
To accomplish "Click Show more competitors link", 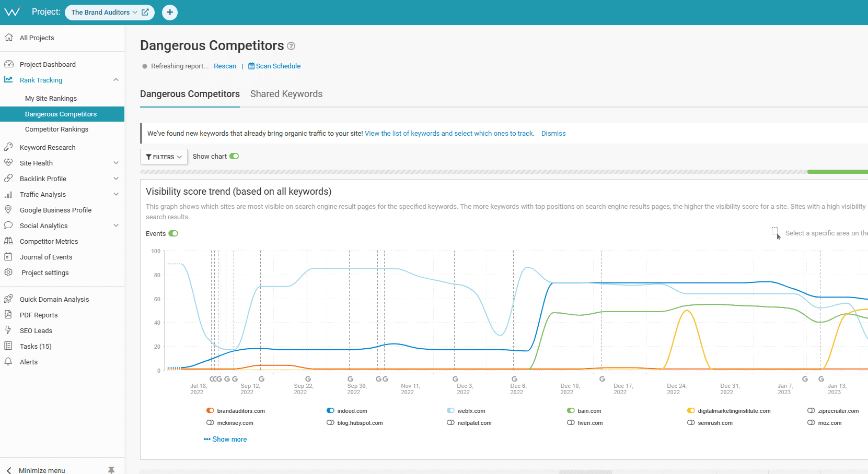I will point(225,439).
